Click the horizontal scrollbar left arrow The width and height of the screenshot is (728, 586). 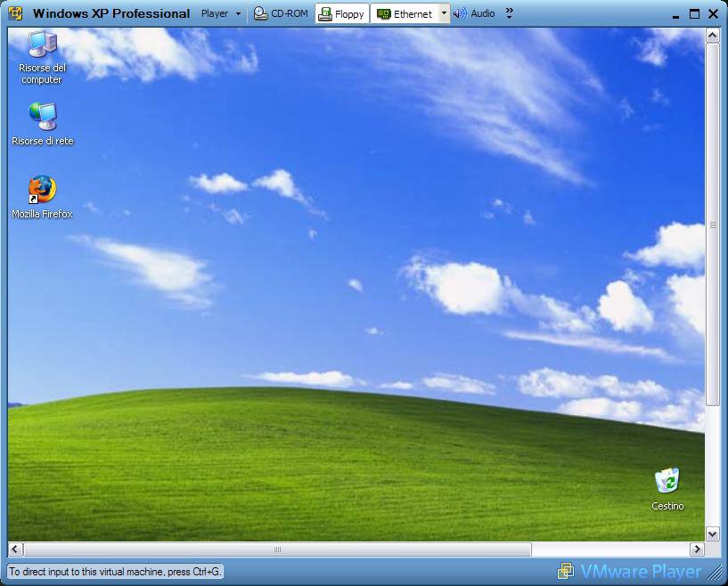coord(15,549)
